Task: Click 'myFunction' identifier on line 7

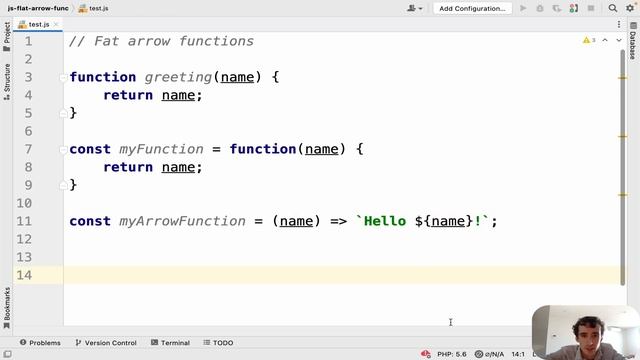Action: [161, 149]
